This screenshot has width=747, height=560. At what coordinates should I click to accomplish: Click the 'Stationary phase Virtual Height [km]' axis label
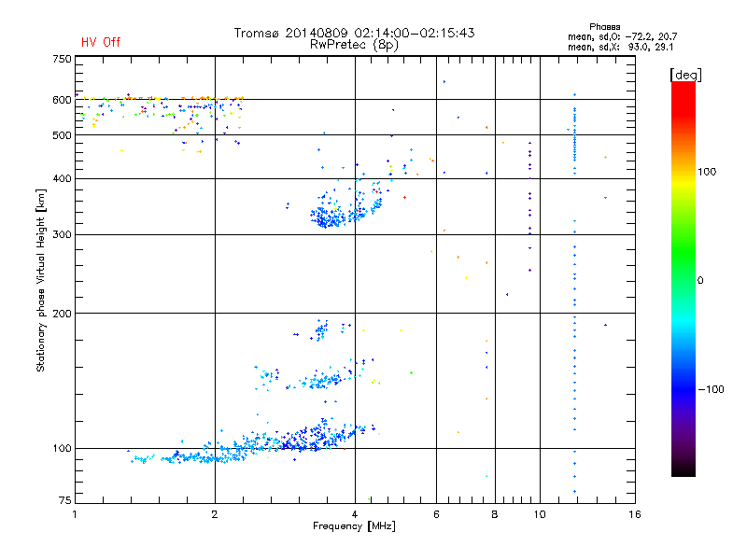point(41,280)
